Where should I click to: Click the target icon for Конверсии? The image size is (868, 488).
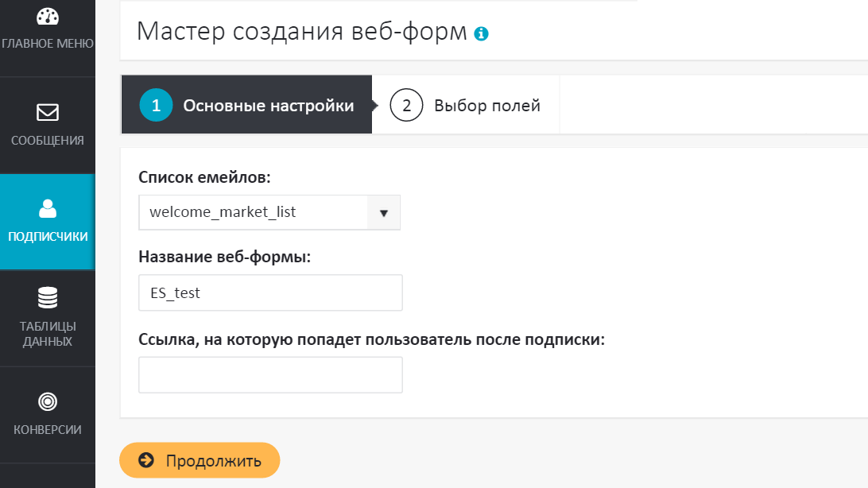click(48, 401)
